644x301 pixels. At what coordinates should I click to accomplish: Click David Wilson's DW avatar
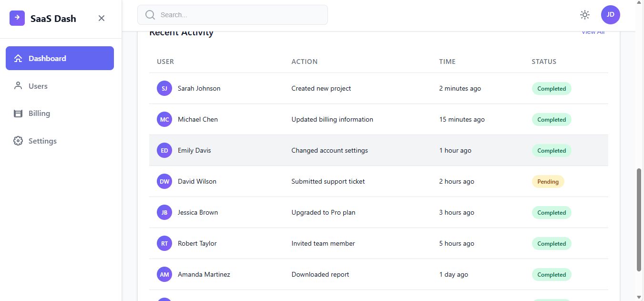pos(164,181)
